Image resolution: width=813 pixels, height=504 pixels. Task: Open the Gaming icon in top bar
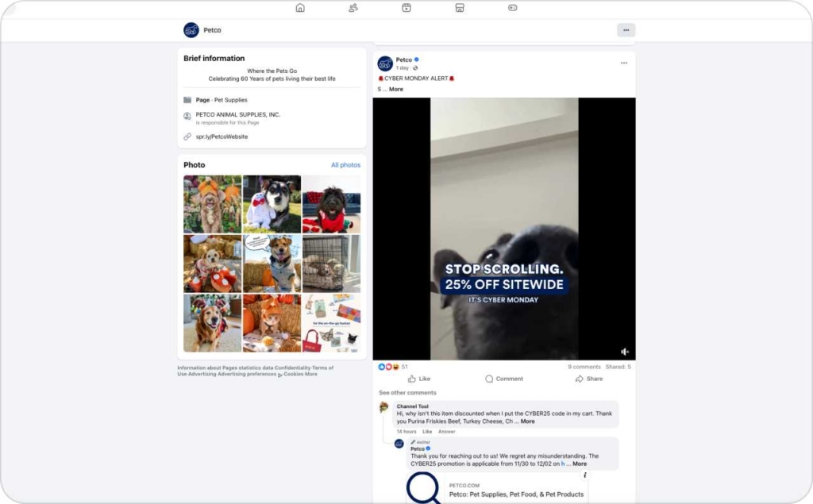pyautogui.click(x=512, y=7)
